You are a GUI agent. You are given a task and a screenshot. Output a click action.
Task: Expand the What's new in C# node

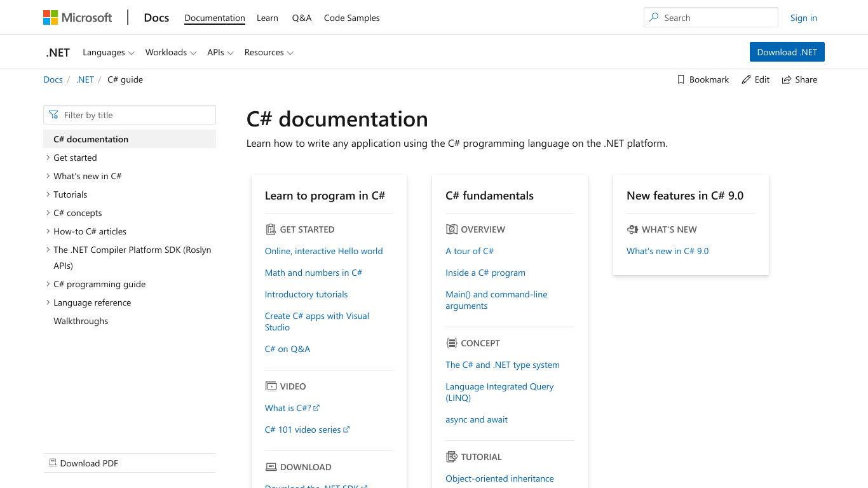(x=48, y=176)
